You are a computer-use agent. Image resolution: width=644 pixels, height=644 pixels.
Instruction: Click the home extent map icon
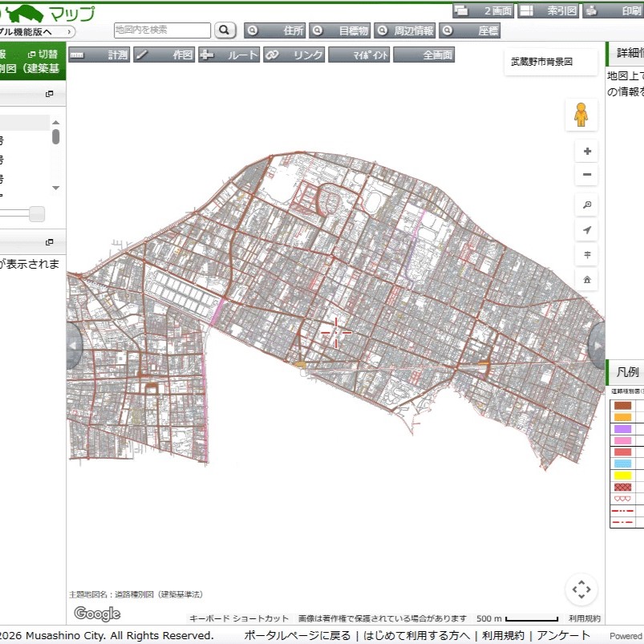click(x=587, y=280)
